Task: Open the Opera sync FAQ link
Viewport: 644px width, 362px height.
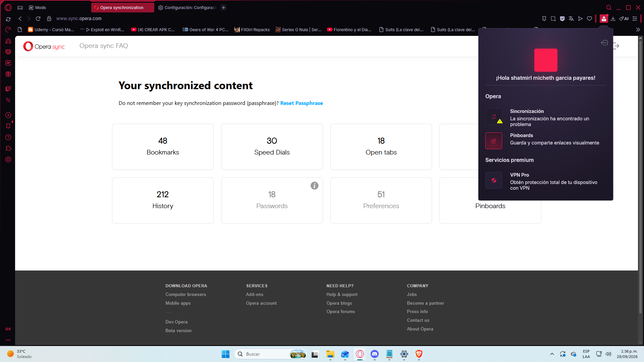Action: tap(104, 46)
